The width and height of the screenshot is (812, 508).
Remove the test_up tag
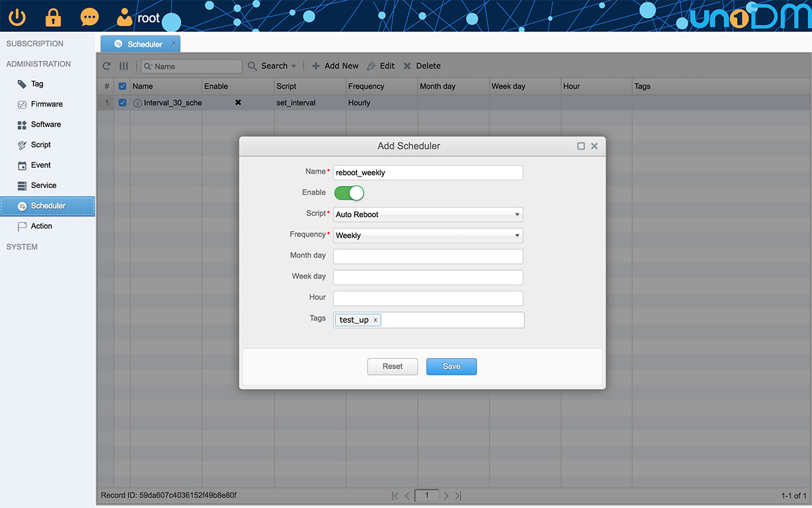pos(375,320)
